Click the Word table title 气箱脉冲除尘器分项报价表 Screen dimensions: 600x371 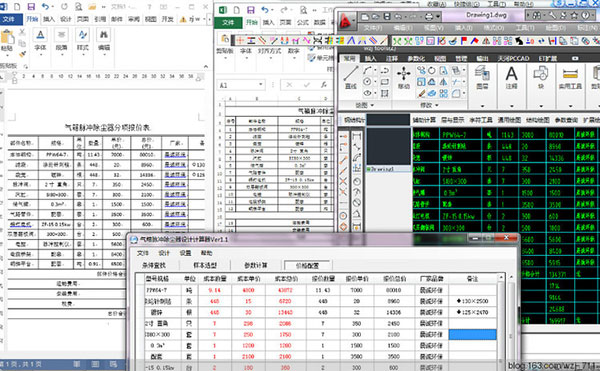[x=107, y=127]
